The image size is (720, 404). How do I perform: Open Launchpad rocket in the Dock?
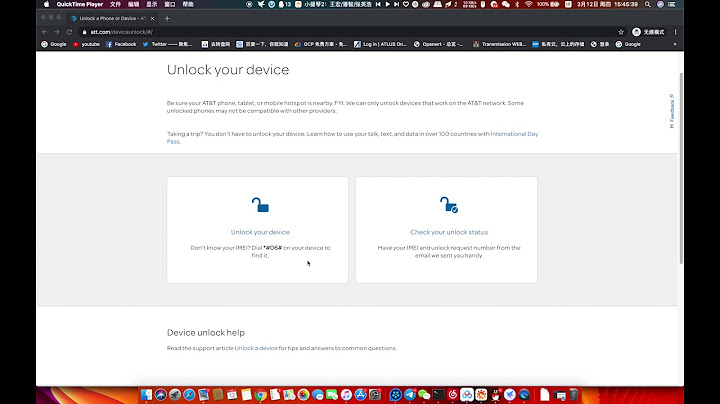click(x=175, y=394)
